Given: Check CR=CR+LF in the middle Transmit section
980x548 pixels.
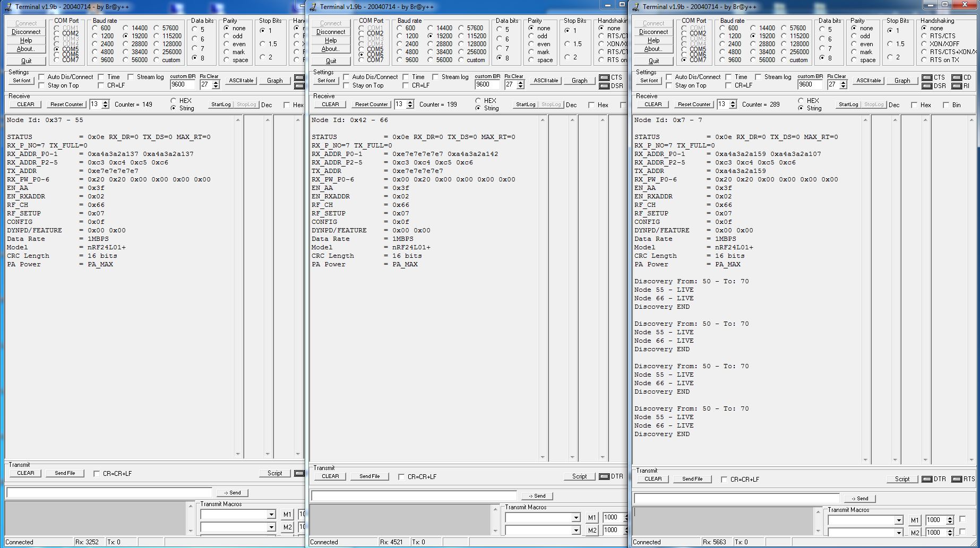Looking at the screenshot, I should pos(402,476).
